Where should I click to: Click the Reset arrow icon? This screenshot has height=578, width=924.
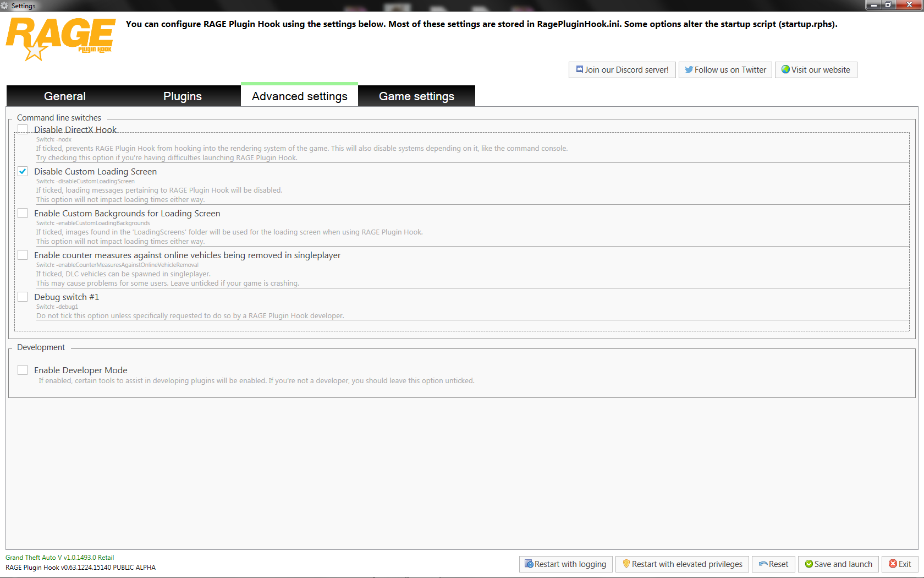pos(763,564)
